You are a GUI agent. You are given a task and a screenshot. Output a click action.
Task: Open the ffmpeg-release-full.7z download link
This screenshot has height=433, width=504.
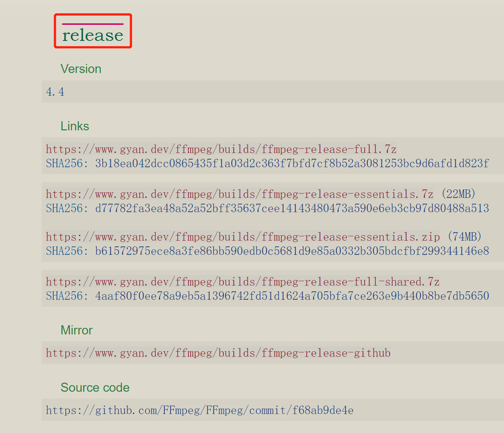(x=221, y=149)
